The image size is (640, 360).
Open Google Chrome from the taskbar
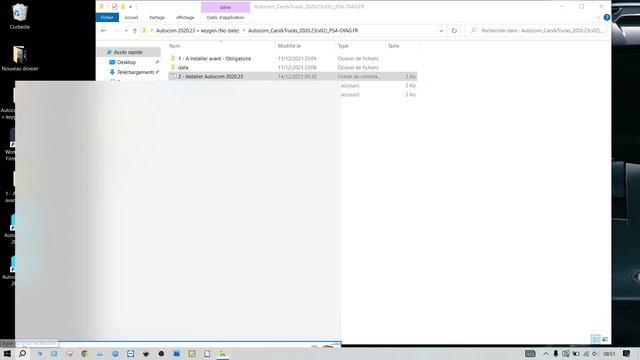[x=84, y=353]
